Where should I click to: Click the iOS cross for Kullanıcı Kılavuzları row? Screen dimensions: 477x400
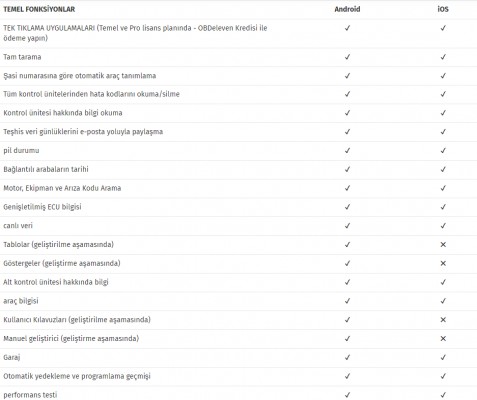point(443,320)
